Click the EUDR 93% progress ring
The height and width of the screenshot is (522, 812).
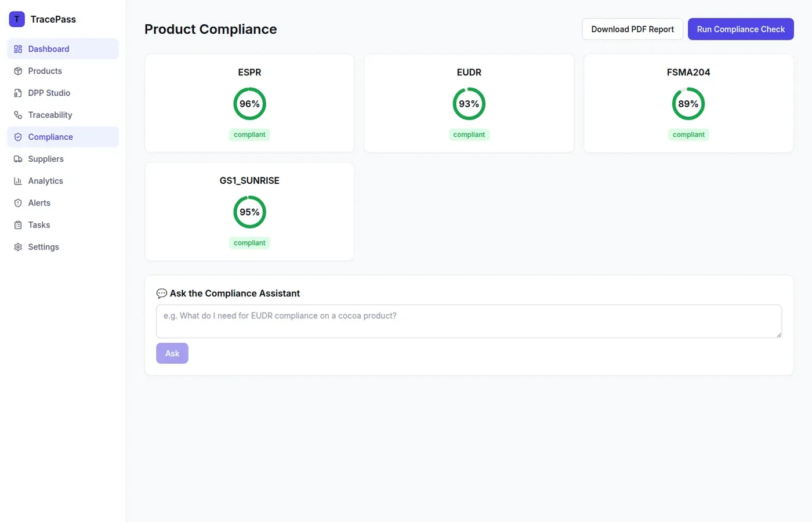point(469,104)
